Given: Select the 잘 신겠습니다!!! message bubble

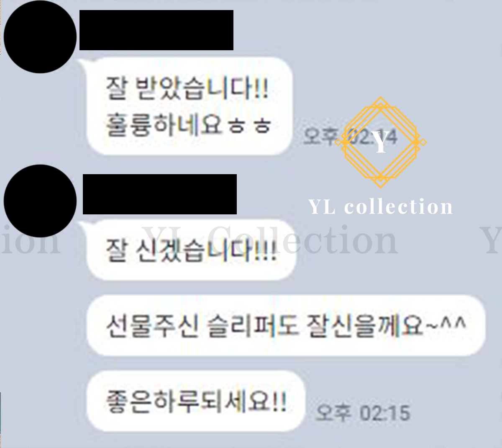Looking at the screenshot, I should pyautogui.click(x=191, y=250).
